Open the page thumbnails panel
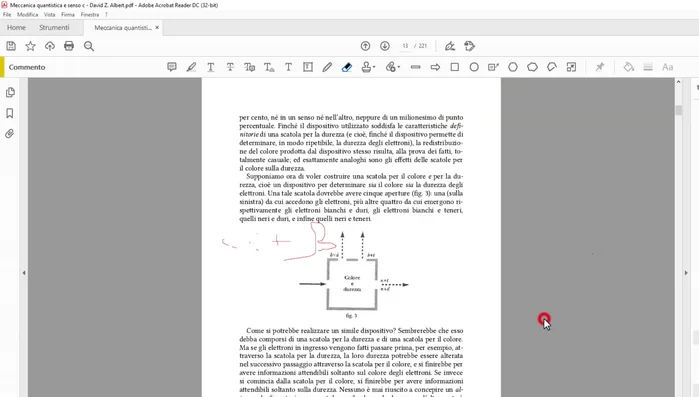Image resolution: width=699 pixels, height=397 pixels. pyautogui.click(x=10, y=92)
